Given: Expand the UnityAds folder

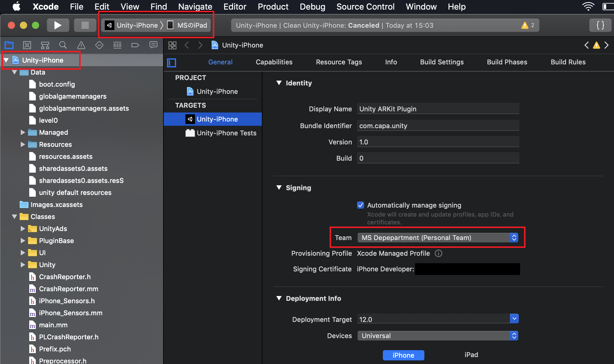Looking at the screenshot, I should (23, 229).
